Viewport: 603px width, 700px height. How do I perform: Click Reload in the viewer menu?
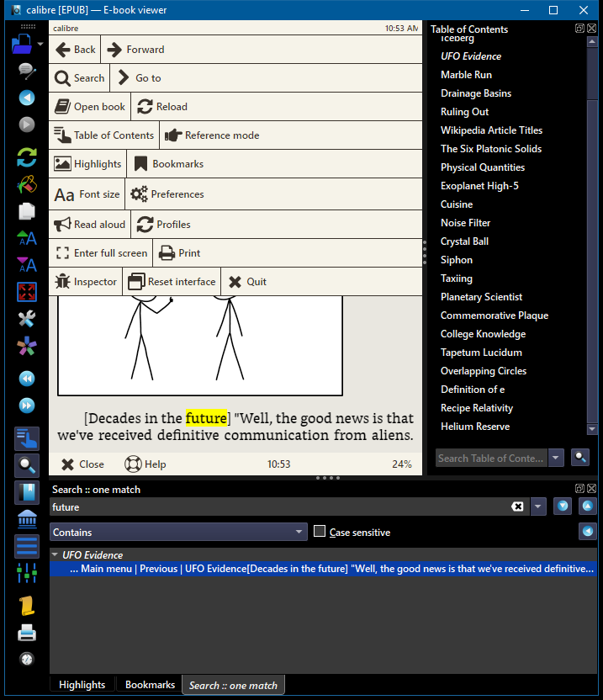point(162,107)
